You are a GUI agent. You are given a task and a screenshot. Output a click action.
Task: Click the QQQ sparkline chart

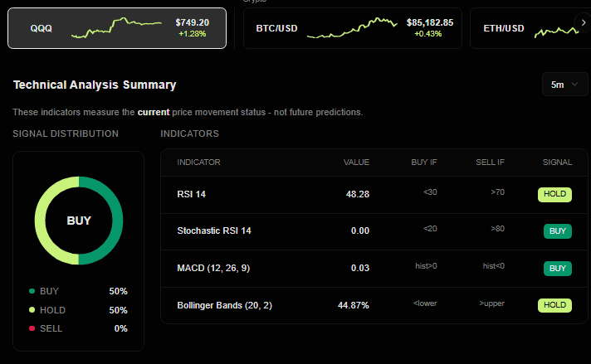coord(116,28)
